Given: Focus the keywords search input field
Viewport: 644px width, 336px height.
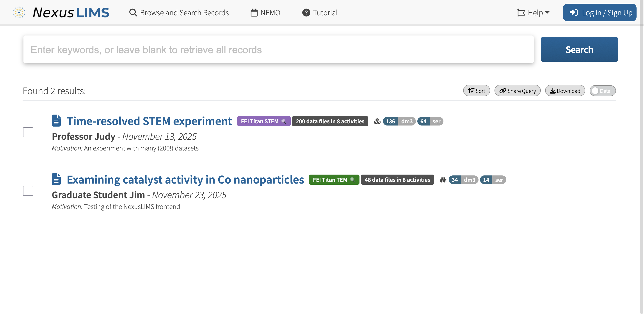Looking at the screenshot, I should coord(278,50).
